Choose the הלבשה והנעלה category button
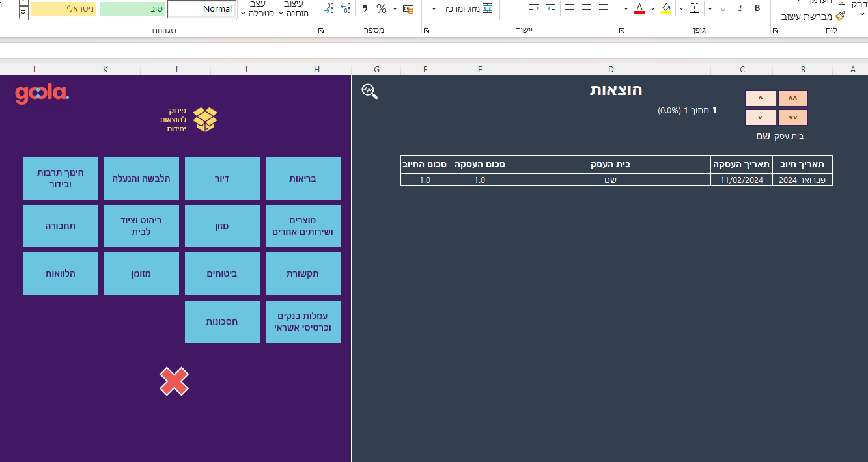This screenshot has height=462, width=868. pos(141,178)
